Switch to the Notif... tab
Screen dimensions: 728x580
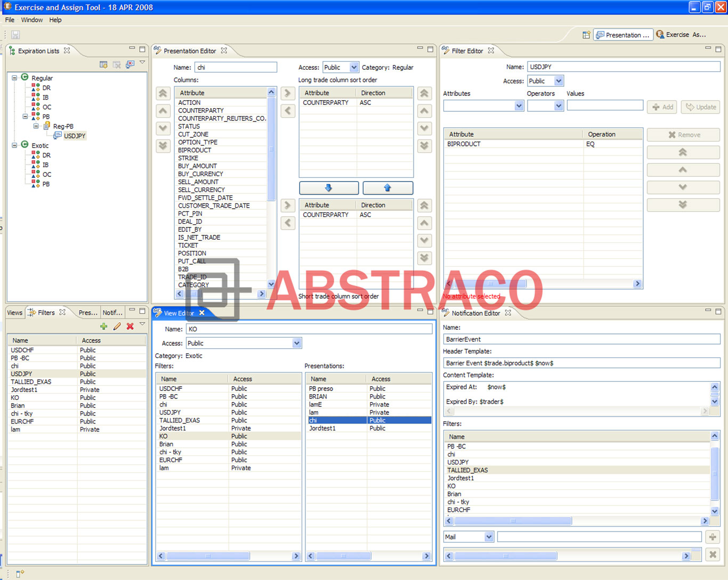coord(112,313)
